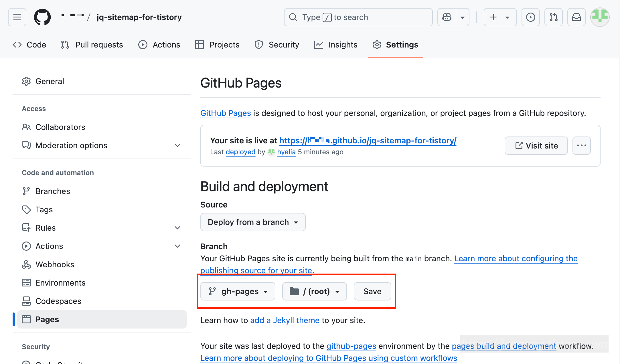Click the GitHub logo icon
620x364 pixels.
42,17
